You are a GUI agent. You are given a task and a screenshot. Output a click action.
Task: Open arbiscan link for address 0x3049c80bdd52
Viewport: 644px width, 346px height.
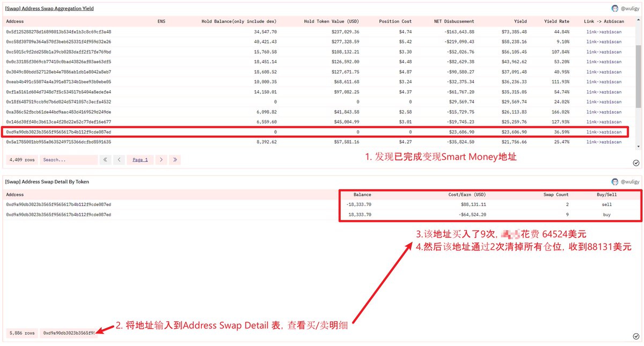[604, 72]
